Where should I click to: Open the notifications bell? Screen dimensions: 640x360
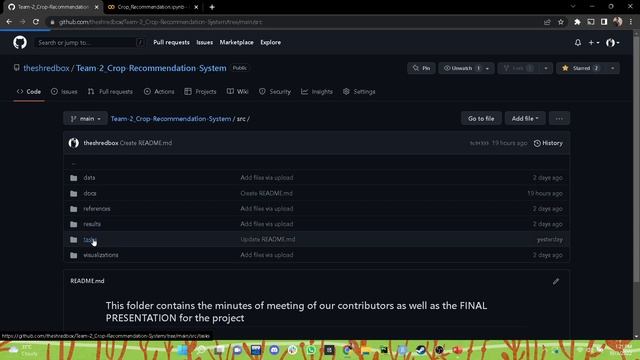tap(578, 42)
